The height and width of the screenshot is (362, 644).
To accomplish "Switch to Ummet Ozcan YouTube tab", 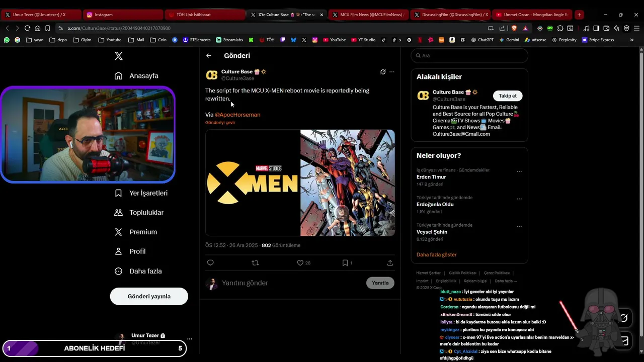I will [x=532, y=15].
